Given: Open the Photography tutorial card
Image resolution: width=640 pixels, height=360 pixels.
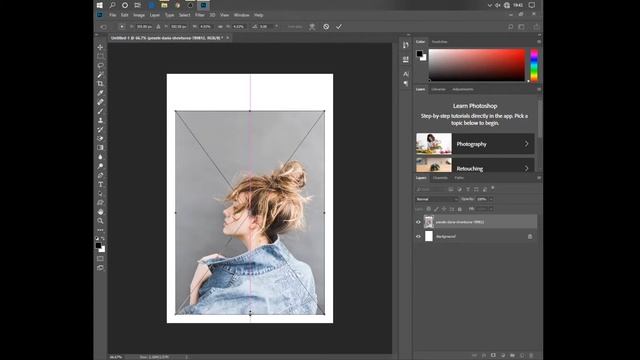Looking at the screenshot, I should 475,144.
